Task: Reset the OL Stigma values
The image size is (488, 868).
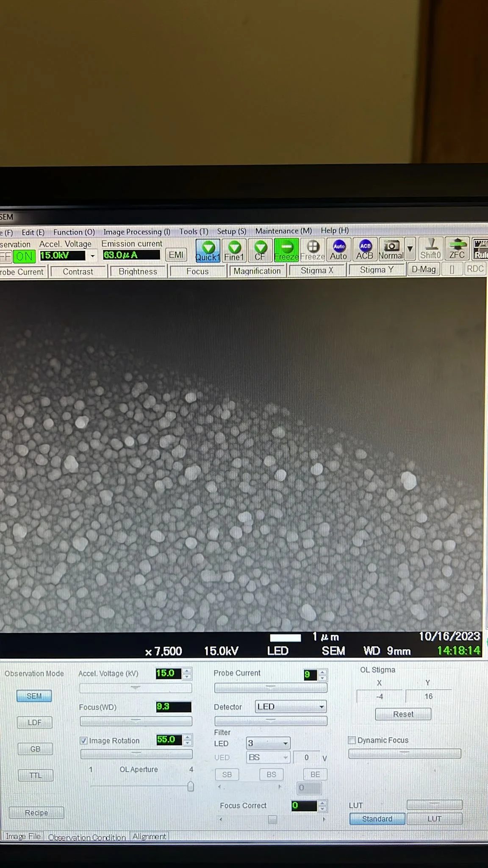Action: [x=403, y=714]
